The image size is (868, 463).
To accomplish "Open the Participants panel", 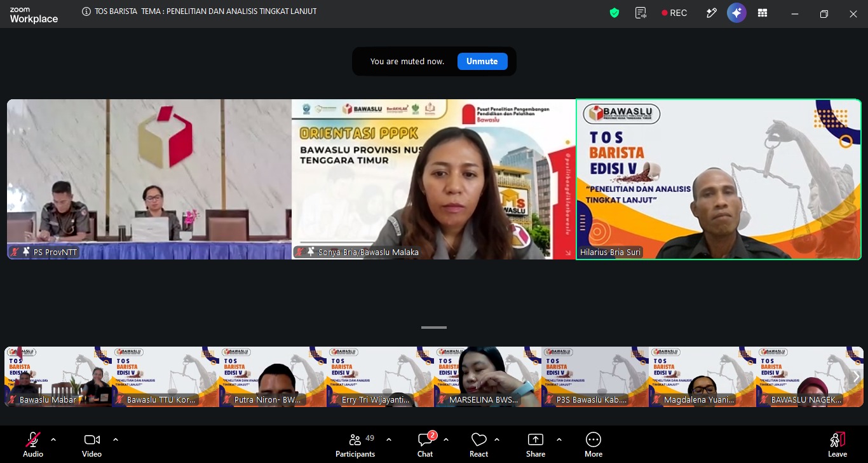I will 356,445.
